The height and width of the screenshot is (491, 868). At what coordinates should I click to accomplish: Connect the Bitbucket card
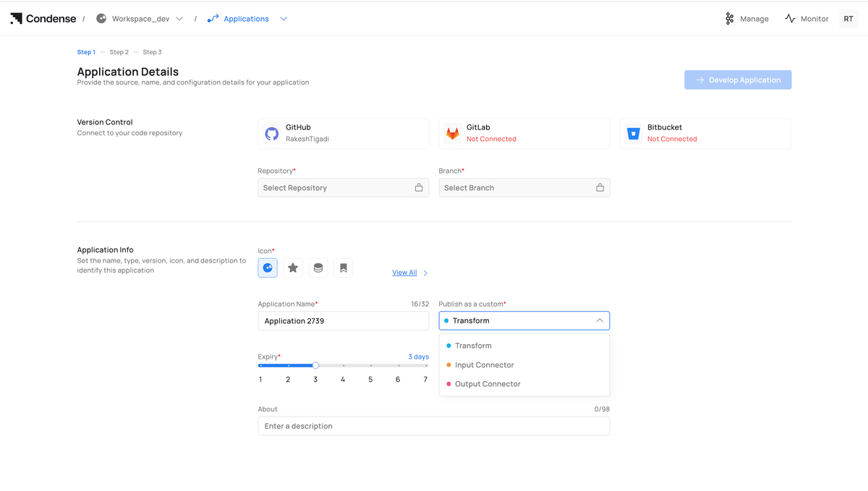coord(705,134)
